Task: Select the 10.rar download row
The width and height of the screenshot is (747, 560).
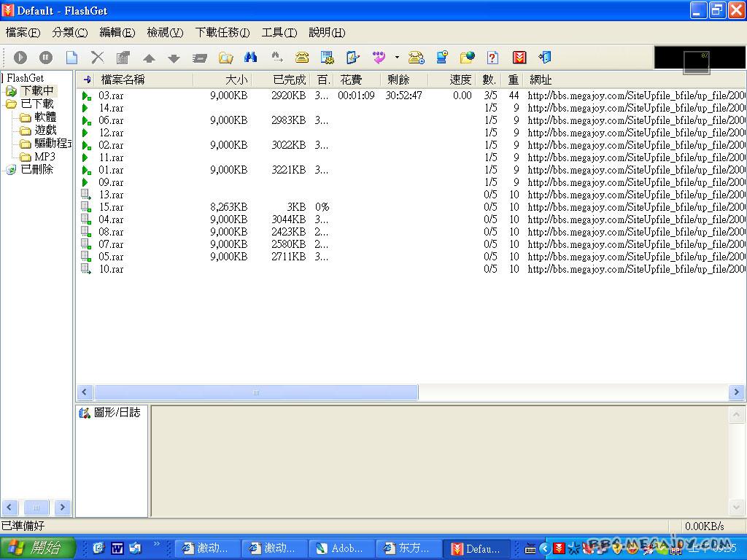Action: (x=411, y=269)
